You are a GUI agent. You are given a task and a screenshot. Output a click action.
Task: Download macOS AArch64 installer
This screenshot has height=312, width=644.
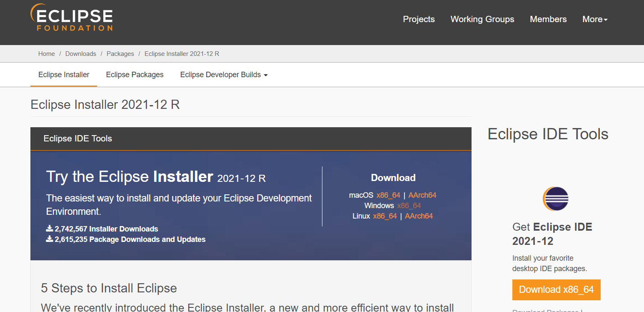pos(422,195)
